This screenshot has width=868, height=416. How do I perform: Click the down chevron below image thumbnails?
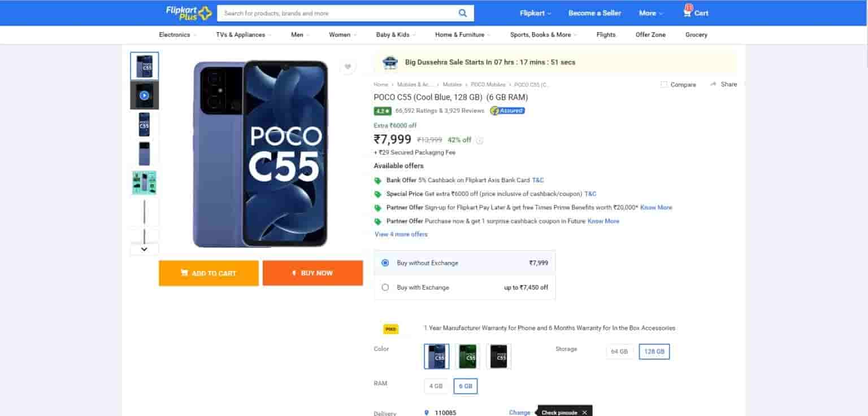144,248
